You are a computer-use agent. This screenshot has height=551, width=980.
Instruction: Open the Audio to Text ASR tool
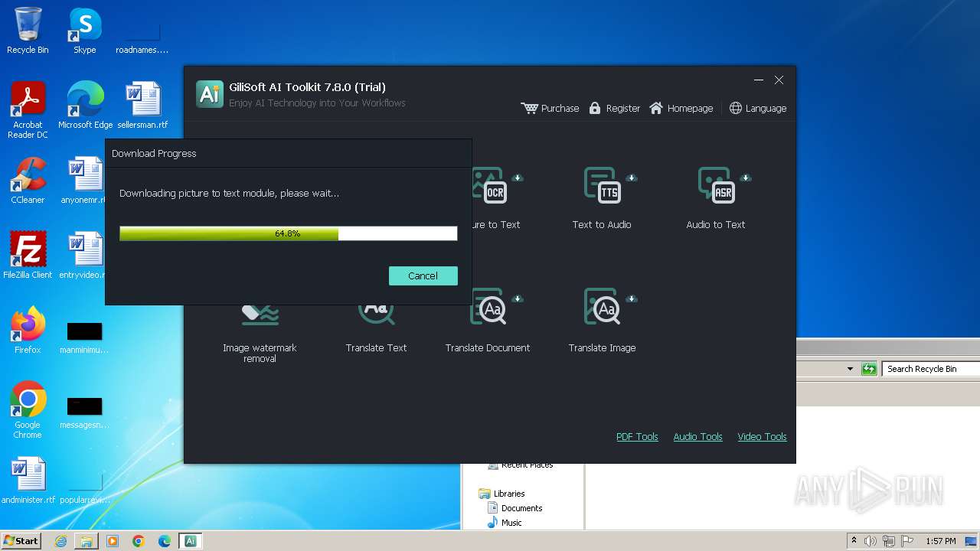716,198
